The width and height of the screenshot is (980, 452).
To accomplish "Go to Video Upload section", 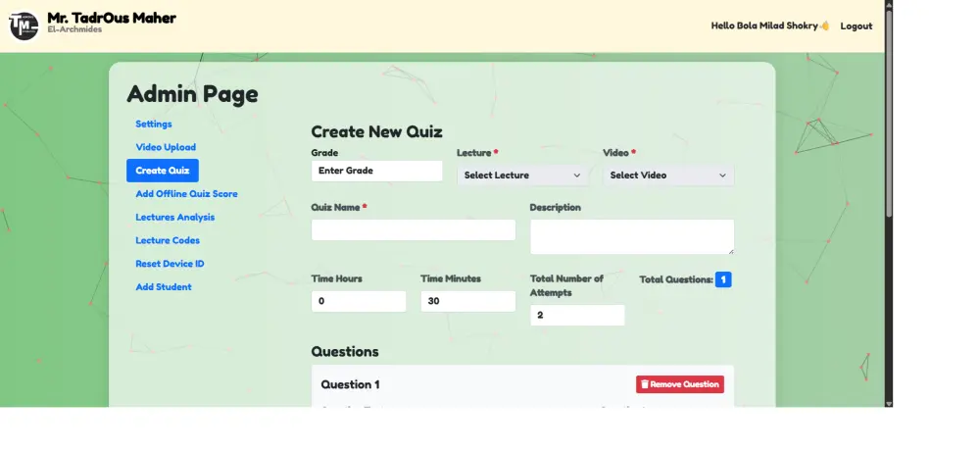I will (166, 147).
